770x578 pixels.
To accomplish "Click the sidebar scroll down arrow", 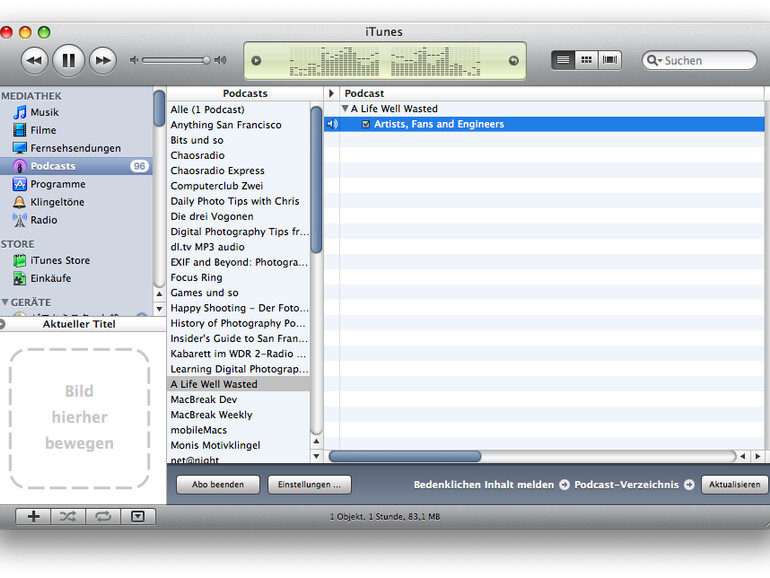I will (x=159, y=309).
